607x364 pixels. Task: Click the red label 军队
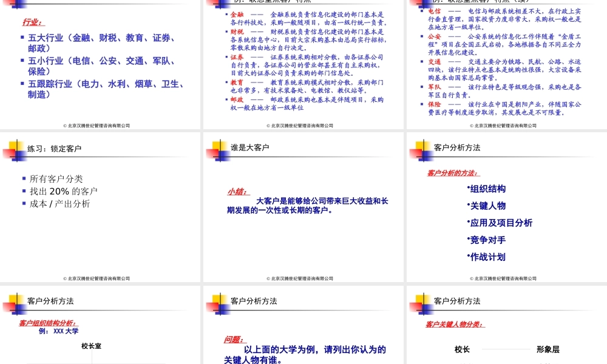pyautogui.click(x=435, y=87)
